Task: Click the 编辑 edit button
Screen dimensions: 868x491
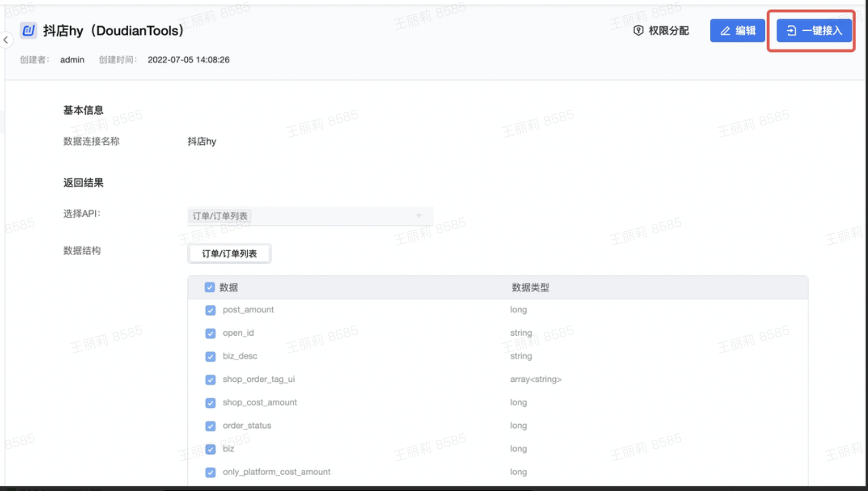Action: click(737, 31)
